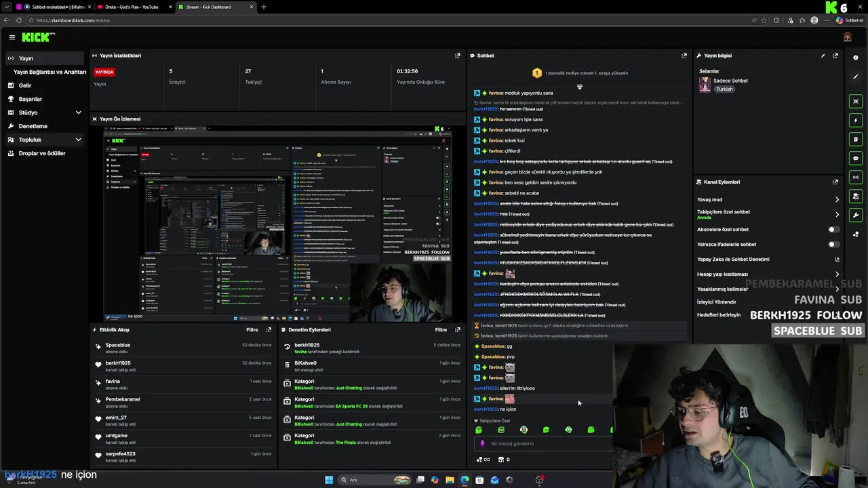Insert the first green Kick emote
The width and height of the screenshot is (868, 488).
point(479,430)
